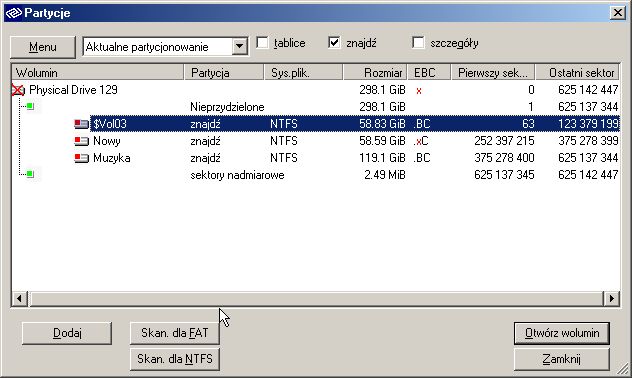Click the Zamknij button

562,359
